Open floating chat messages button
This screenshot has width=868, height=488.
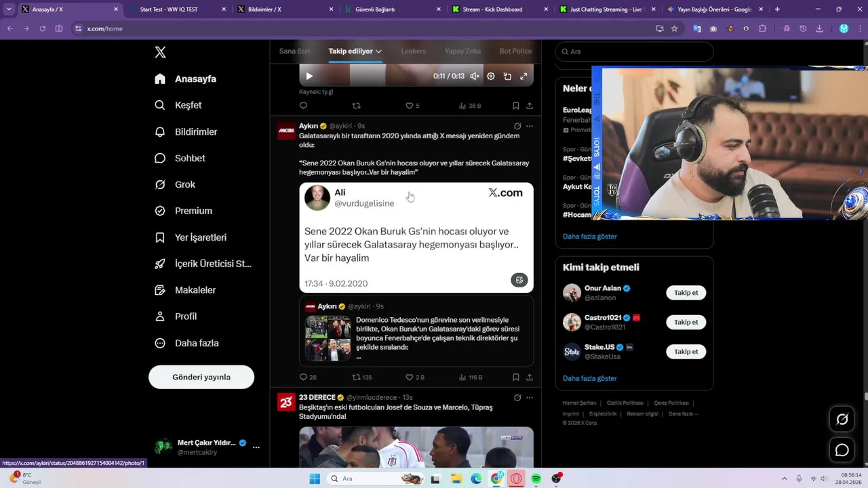tap(842, 450)
